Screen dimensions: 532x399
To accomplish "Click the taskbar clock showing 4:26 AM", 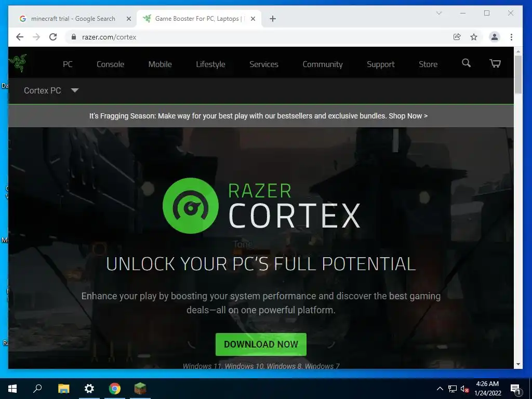I will pos(487,389).
